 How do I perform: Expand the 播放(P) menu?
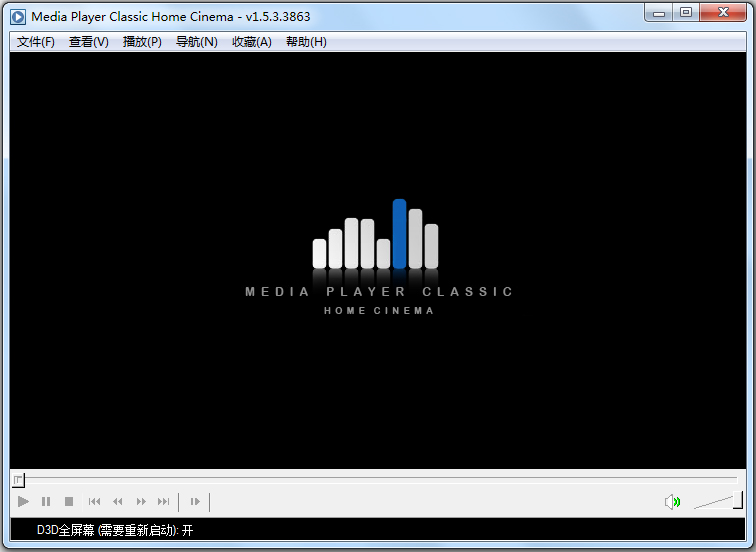[142, 42]
